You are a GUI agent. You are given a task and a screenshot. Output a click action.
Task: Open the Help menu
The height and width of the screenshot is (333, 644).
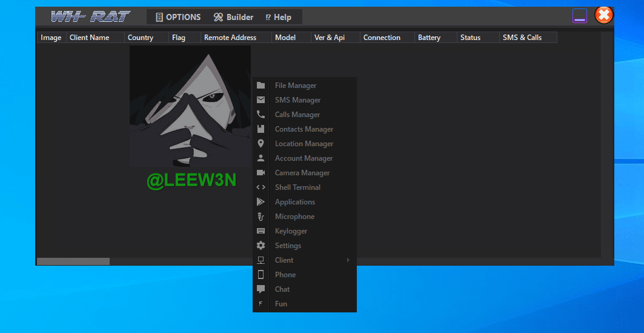pos(278,17)
